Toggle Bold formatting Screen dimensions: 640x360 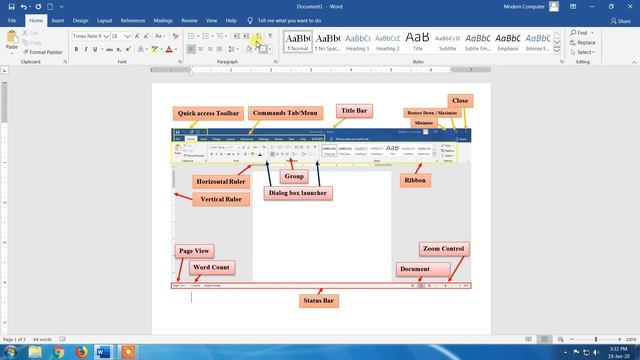click(x=76, y=49)
